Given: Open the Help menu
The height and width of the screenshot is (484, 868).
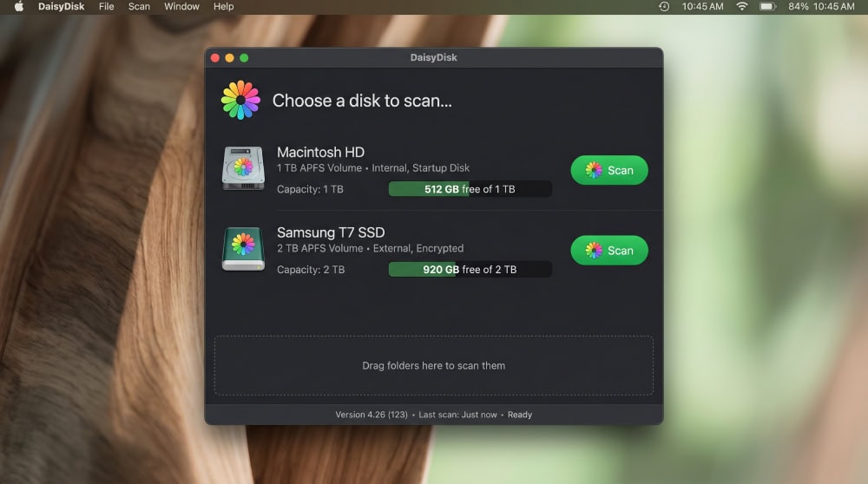Looking at the screenshot, I should tap(224, 7).
